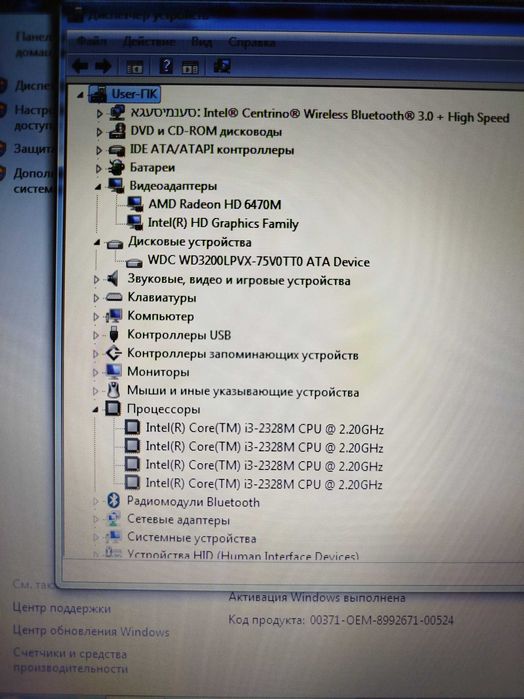The width and height of the screenshot is (524, 699).
Task: Click the DVD и CD-ROM дисководы icon
Action: click(117, 132)
